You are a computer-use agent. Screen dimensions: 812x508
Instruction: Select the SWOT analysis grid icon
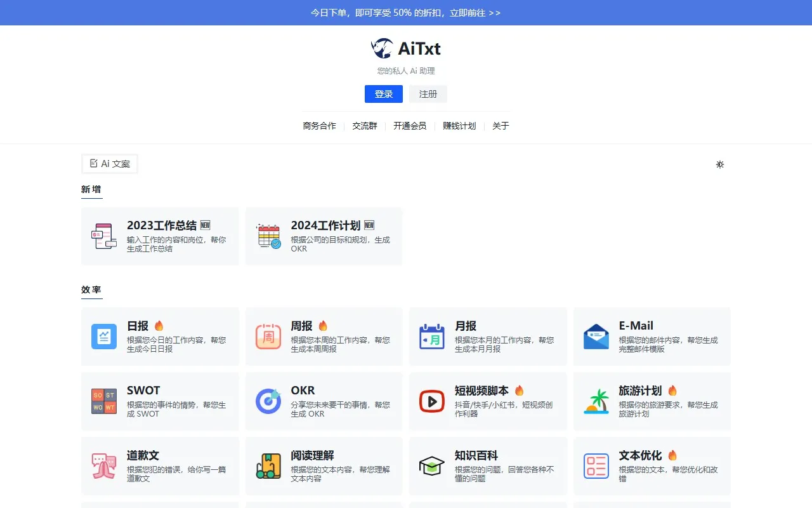coord(103,401)
